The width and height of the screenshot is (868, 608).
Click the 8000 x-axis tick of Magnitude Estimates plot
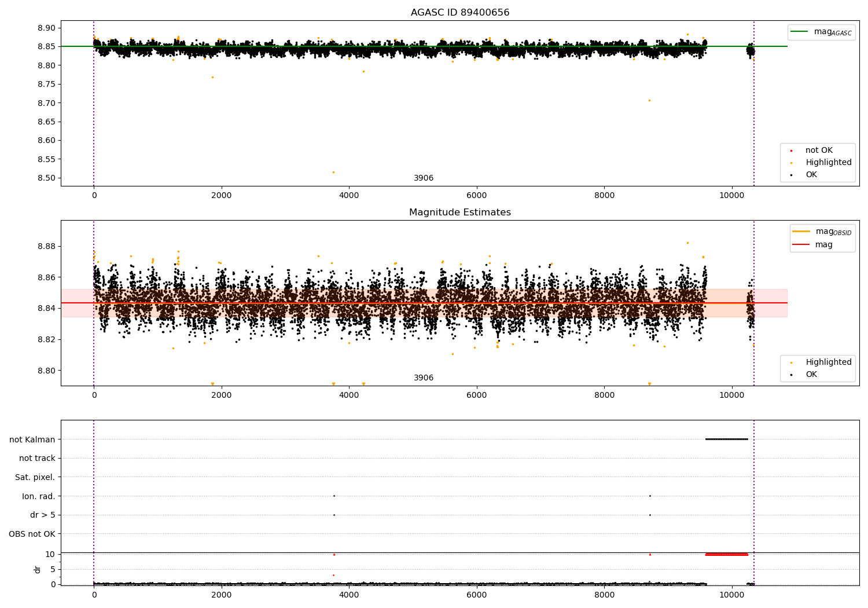[x=604, y=395]
